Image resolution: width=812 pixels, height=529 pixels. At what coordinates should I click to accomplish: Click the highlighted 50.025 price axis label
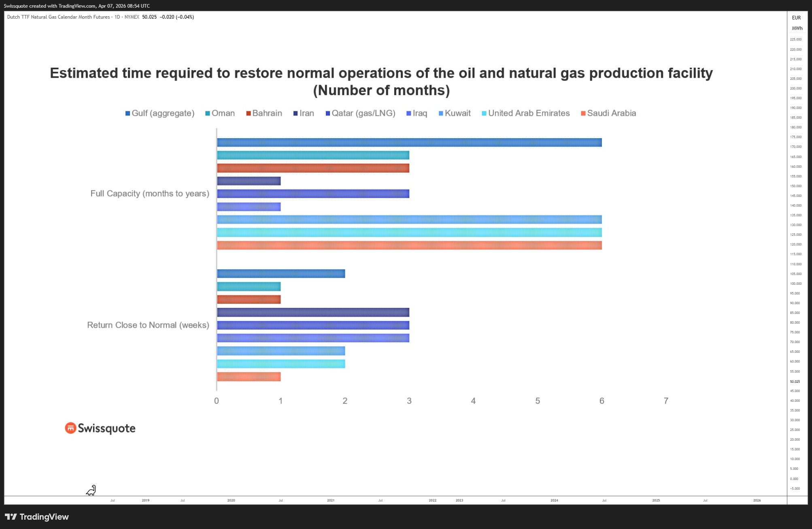[795, 382]
